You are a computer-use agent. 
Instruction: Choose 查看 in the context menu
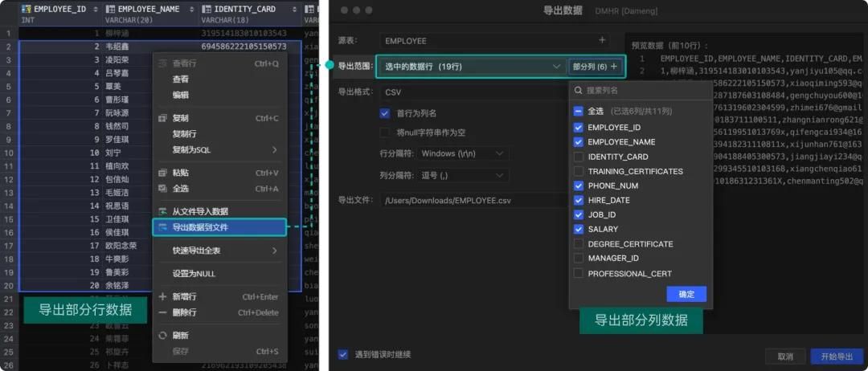pyautogui.click(x=219, y=79)
